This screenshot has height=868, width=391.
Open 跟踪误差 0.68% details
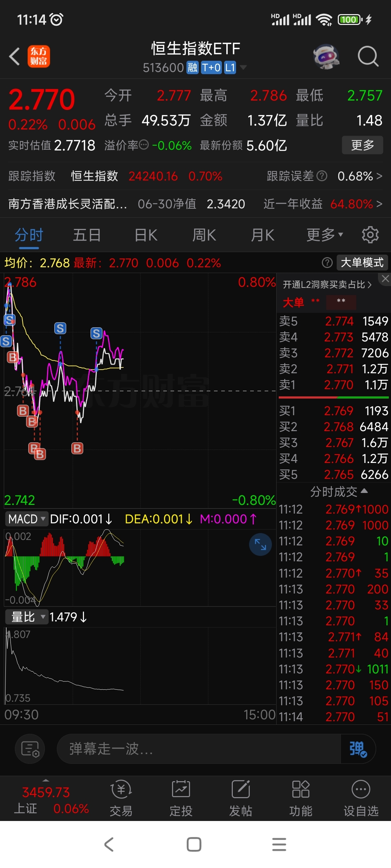tap(324, 176)
